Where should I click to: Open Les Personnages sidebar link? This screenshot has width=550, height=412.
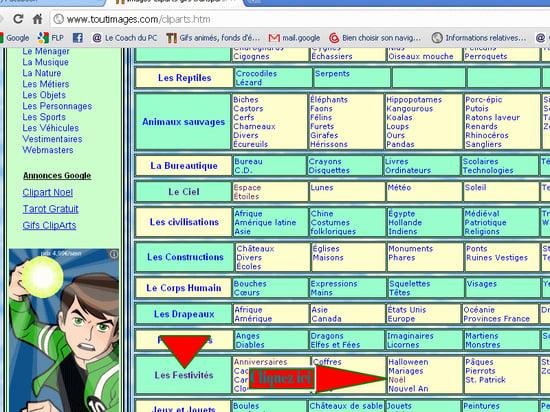pyautogui.click(x=57, y=106)
